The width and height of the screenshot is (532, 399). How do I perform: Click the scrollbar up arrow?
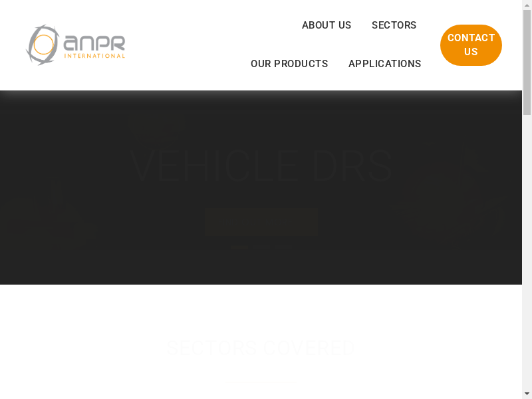point(527,4)
